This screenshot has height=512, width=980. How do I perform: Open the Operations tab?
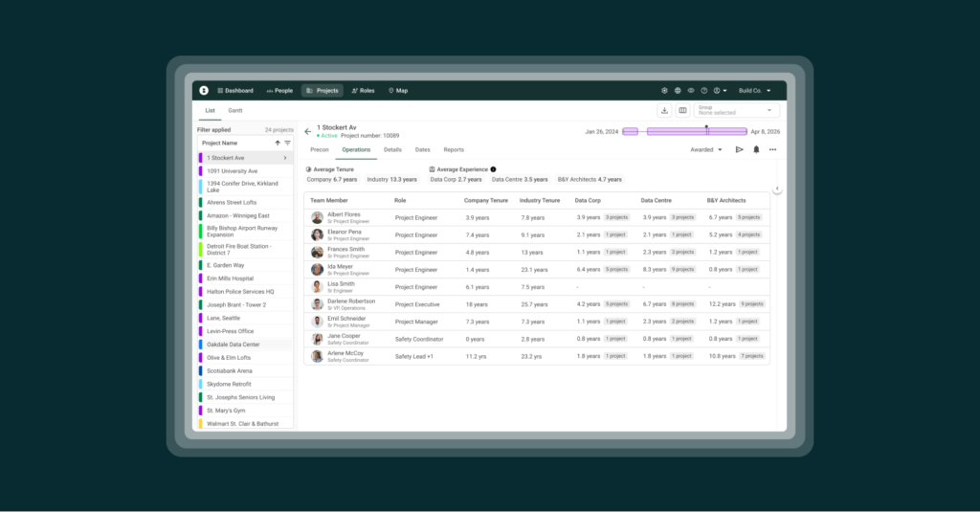pyautogui.click(x=356, y=150)
